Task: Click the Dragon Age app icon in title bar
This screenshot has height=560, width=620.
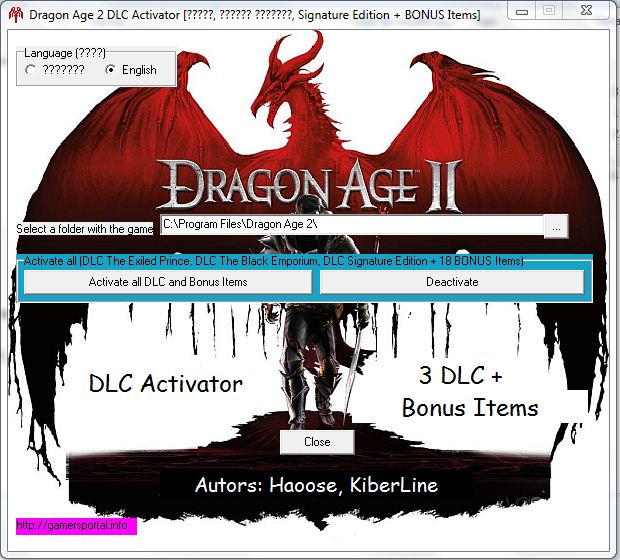Action: (16, 14)
